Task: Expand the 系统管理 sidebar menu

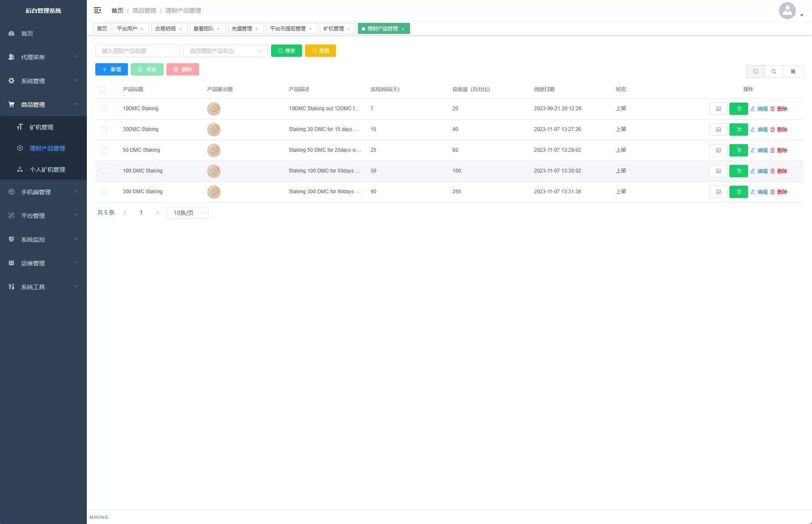Action: [43, 81]
